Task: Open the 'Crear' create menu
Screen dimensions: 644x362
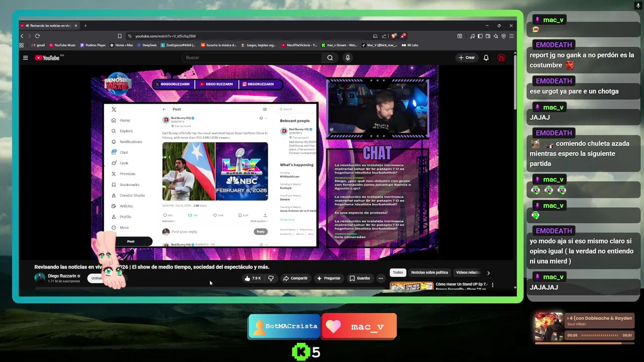Action: point(466,58)
